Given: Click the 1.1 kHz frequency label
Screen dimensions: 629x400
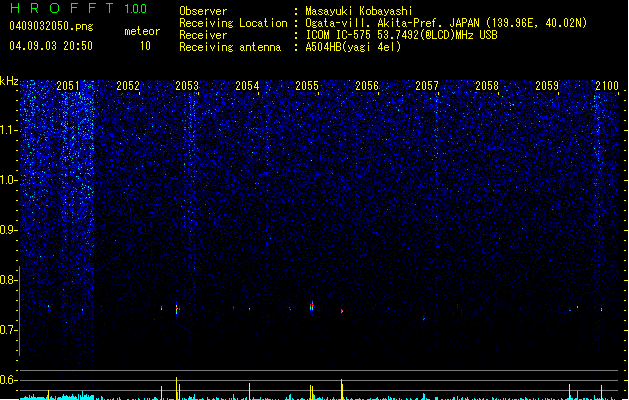Looking at the screenshot, I should (x=9, y=130).
